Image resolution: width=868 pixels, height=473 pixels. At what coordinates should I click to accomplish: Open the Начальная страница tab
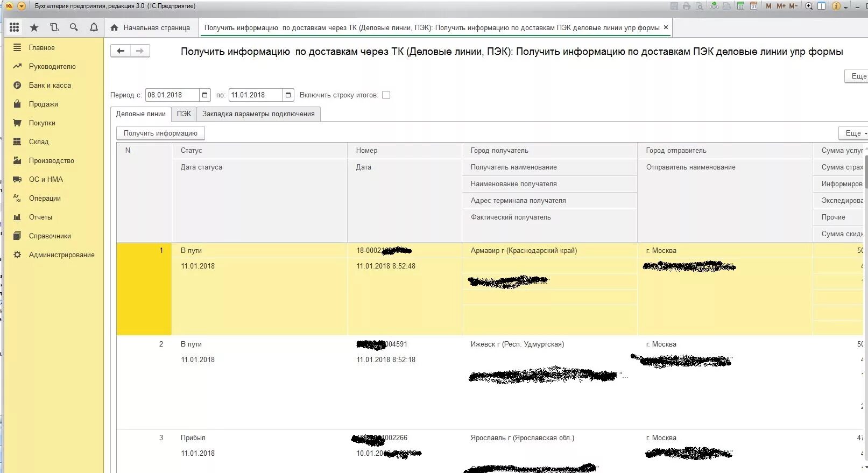(x=151, y=27)
